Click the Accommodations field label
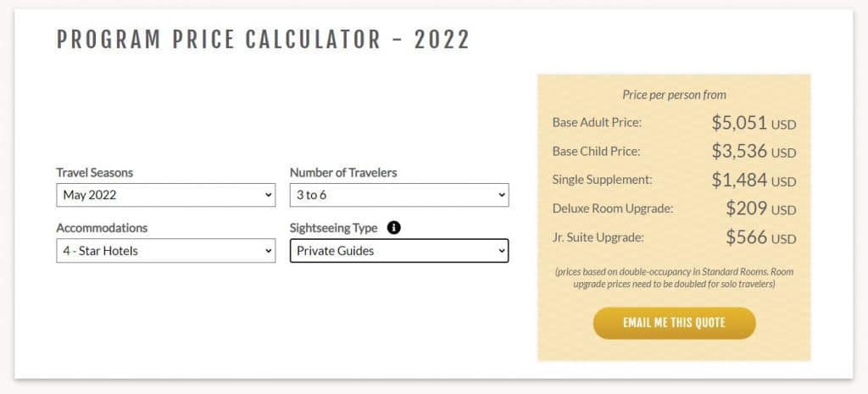Screen dimensions: 868x394 (x=102, y=228)
